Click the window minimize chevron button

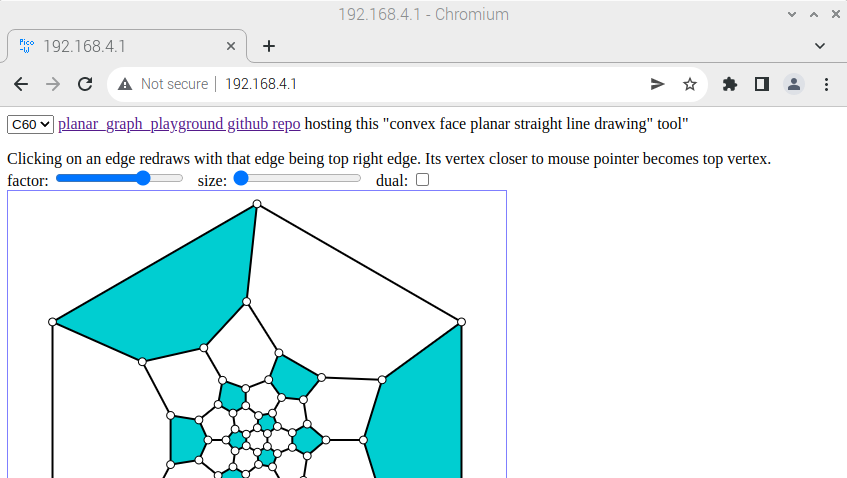(x=792, y=15)
